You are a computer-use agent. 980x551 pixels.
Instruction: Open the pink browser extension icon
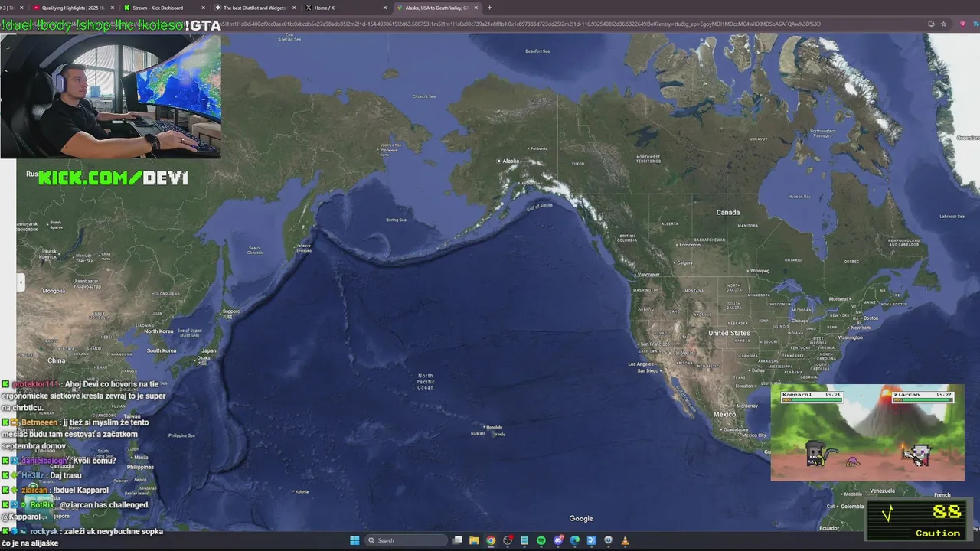[962, 24]
